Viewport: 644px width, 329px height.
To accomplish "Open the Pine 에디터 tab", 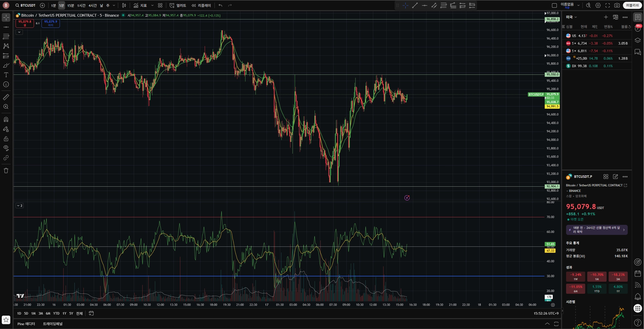I will [26, 324].
